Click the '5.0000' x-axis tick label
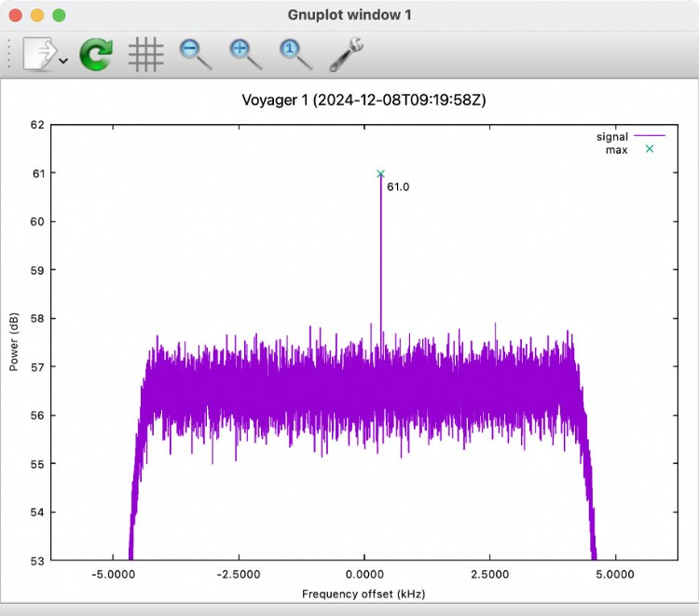 [615, 574]
